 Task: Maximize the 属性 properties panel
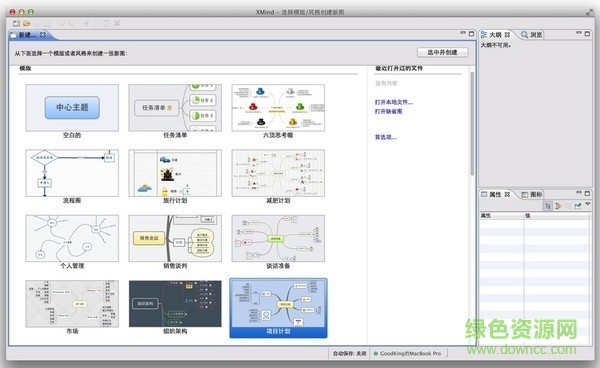pyautogui.click(x=587, y=193)
